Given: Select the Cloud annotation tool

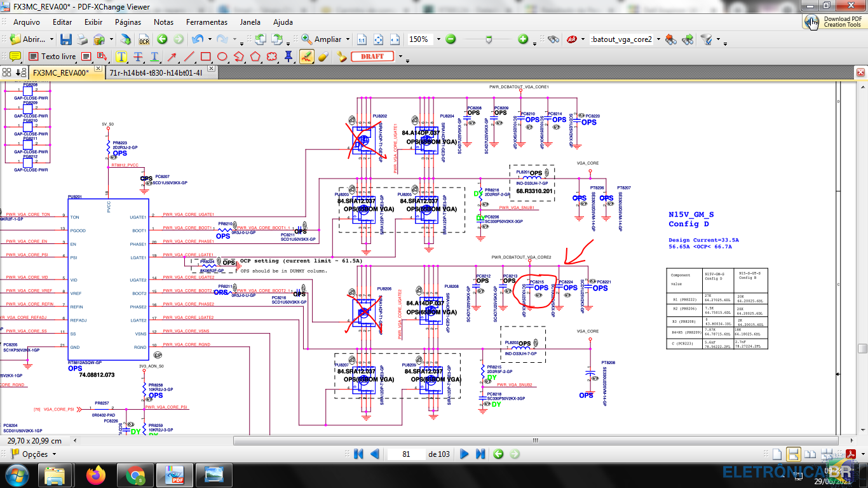Looking at the screenshot, I should pos(272,57).
